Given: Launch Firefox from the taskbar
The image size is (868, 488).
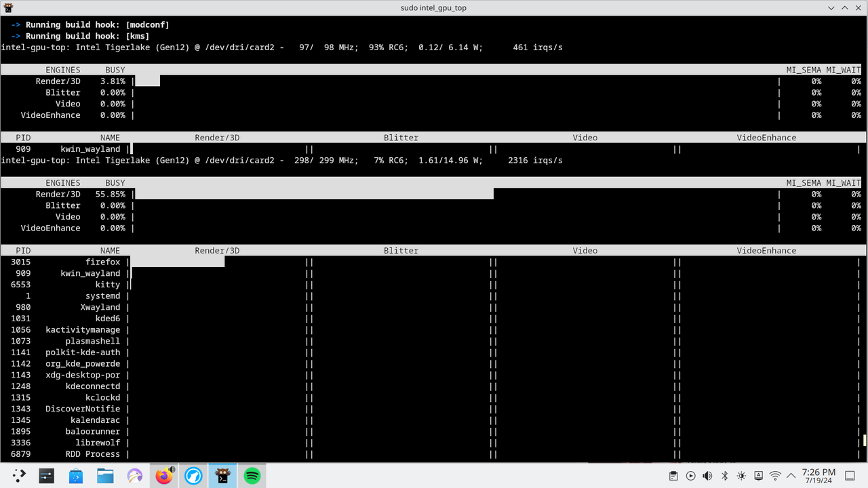Looking at the screenshot, I should pyautogui.click(x=164, y=475).
